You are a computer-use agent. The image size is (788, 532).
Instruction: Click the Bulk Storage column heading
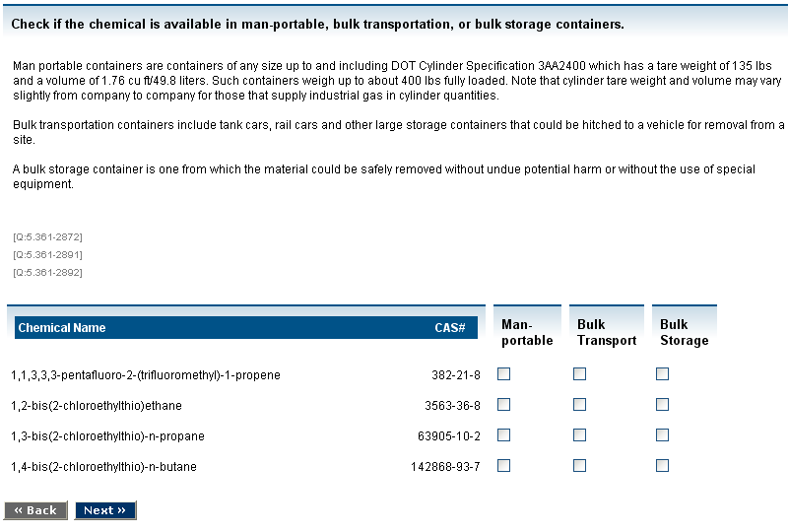(684, 332)
